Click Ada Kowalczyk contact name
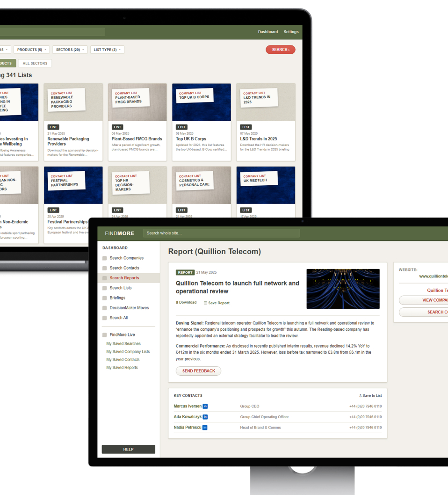Screen dimensions: 448x495 pyautogui.click(x=188, y=417)
